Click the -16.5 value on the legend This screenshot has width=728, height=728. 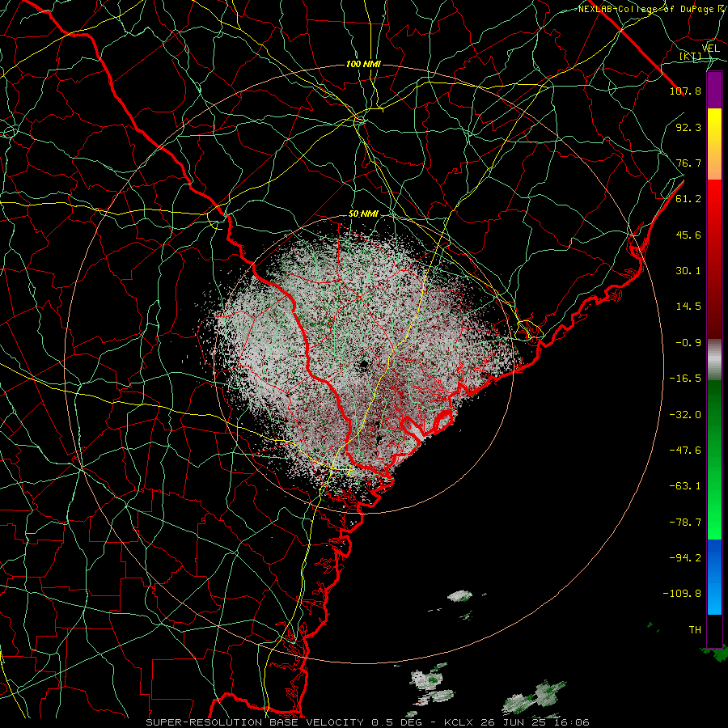685,379
